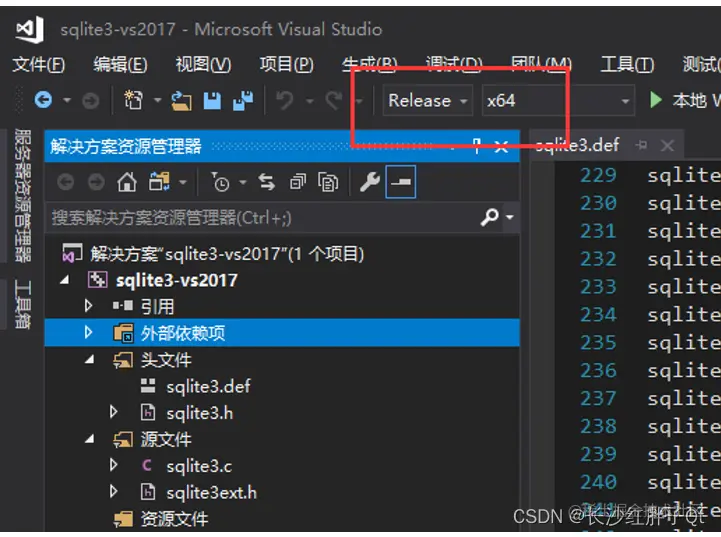The height and width of the screenshot is (537, 721).
Task: Focus the Solution Explorer search box
Action: coord(262,217)
